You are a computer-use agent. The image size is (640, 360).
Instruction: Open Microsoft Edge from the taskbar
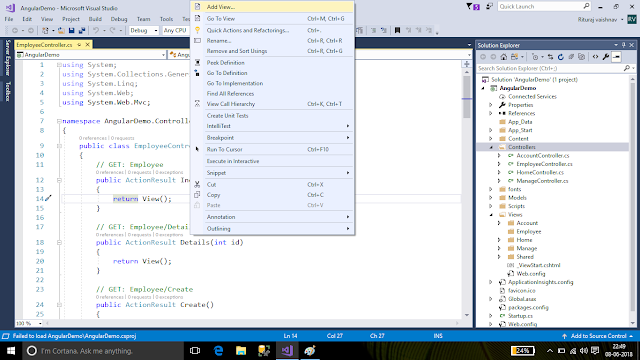pyautogui.click(x=218, y=351)
